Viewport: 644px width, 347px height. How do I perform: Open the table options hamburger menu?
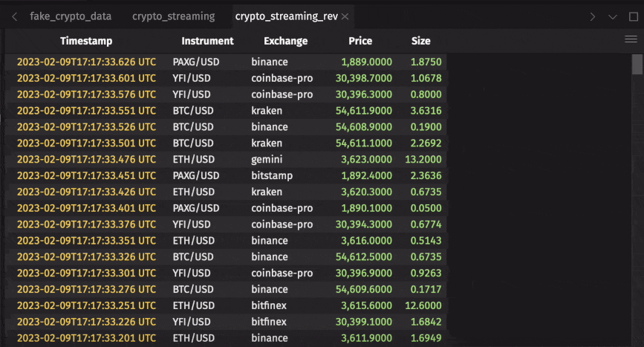[x=631, y=41]
